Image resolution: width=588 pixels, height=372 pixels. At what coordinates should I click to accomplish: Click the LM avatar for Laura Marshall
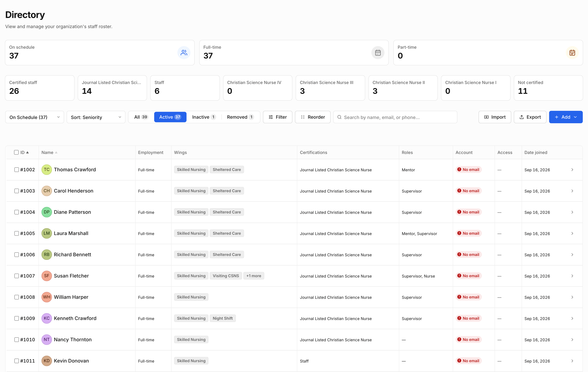pyautogui.click(x=47, y=233)
